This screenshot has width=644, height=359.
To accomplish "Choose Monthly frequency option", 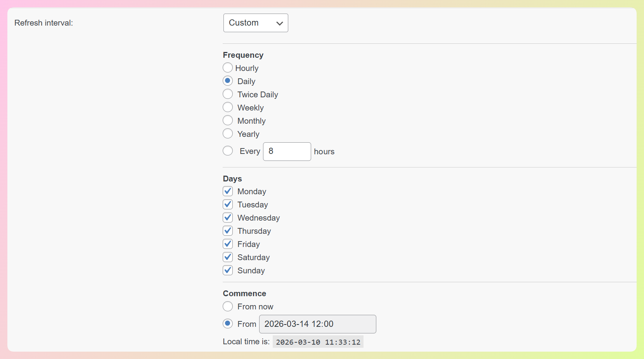I will click(x=228, y=121).
